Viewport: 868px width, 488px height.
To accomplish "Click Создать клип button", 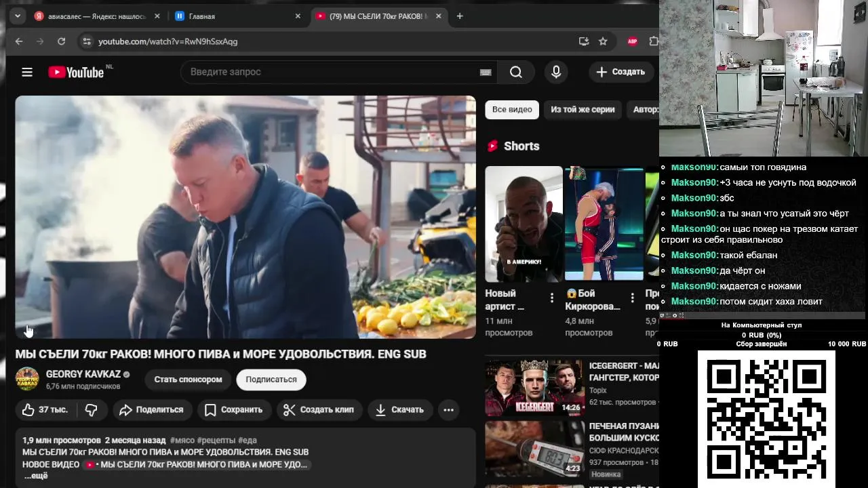I will (319, 409).
